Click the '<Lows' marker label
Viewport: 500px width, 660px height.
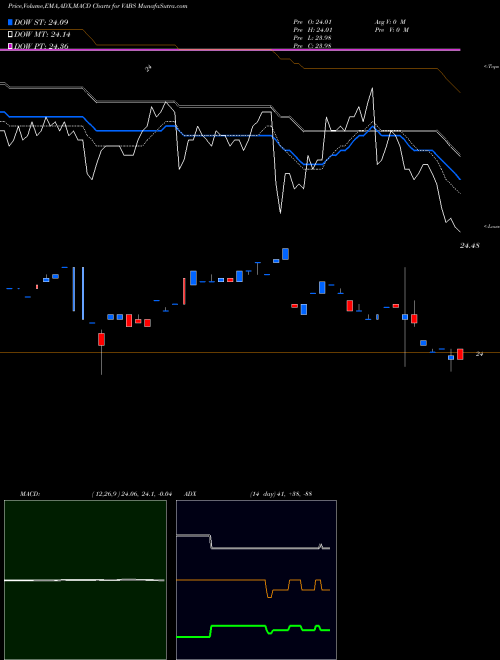point(492,226)
